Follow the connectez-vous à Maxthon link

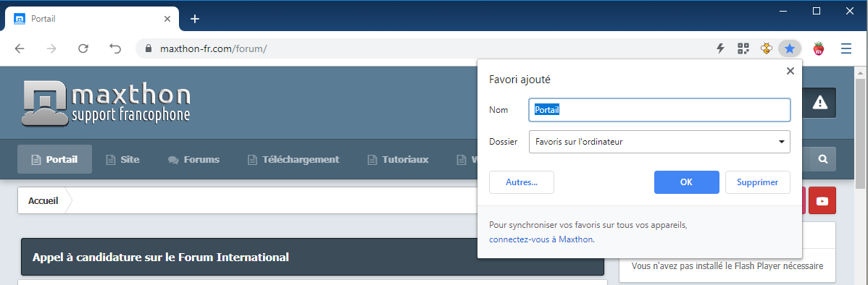[541, 239]
